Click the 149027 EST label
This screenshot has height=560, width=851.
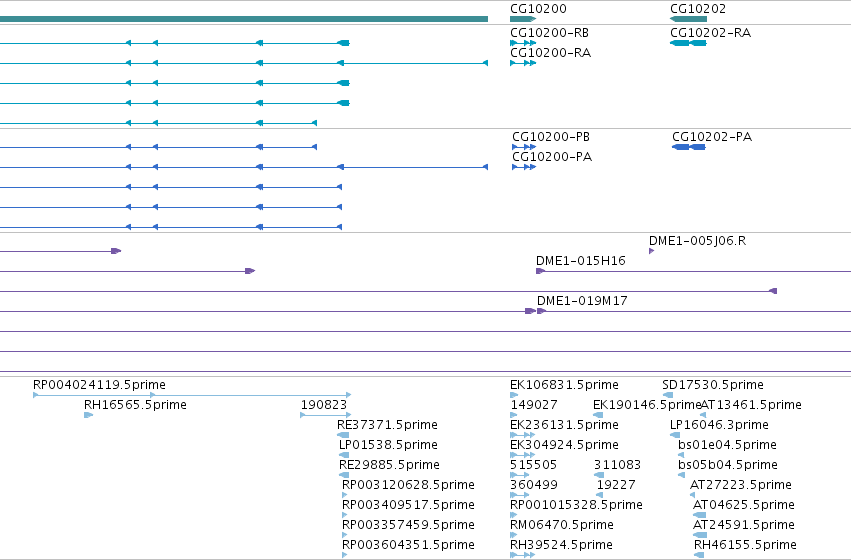(x=534, y=405)
